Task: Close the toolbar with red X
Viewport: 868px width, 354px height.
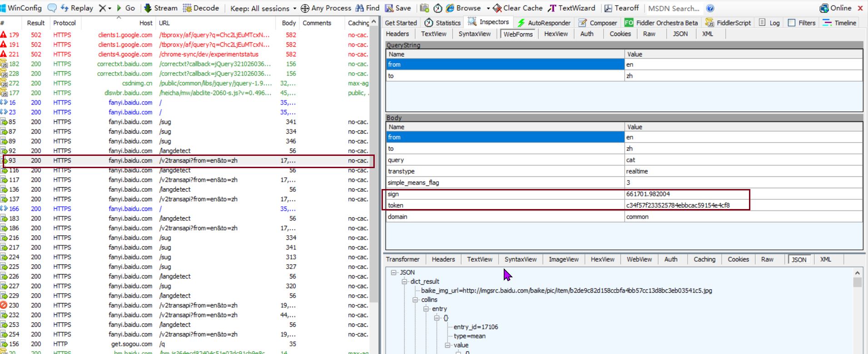Action: [x=860, y=8]
